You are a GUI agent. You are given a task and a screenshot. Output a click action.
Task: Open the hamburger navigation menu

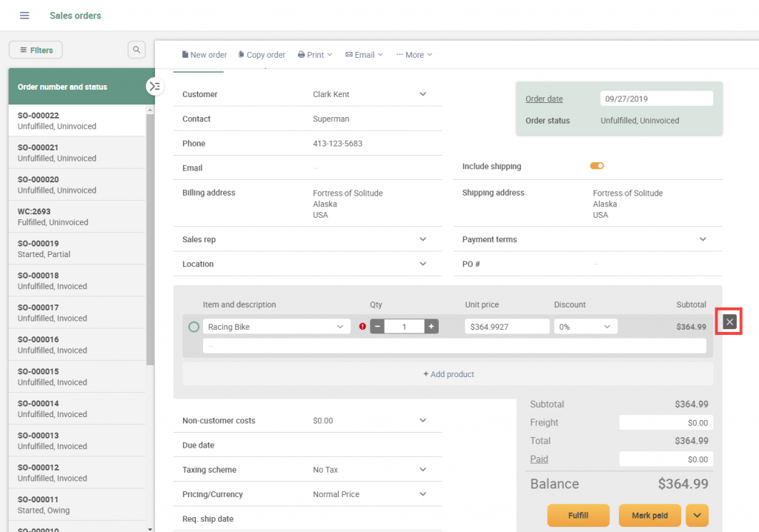tap(24, 16)
